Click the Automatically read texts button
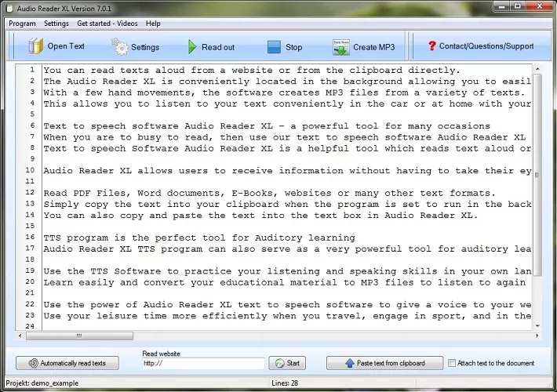 (x=67, y=363)
